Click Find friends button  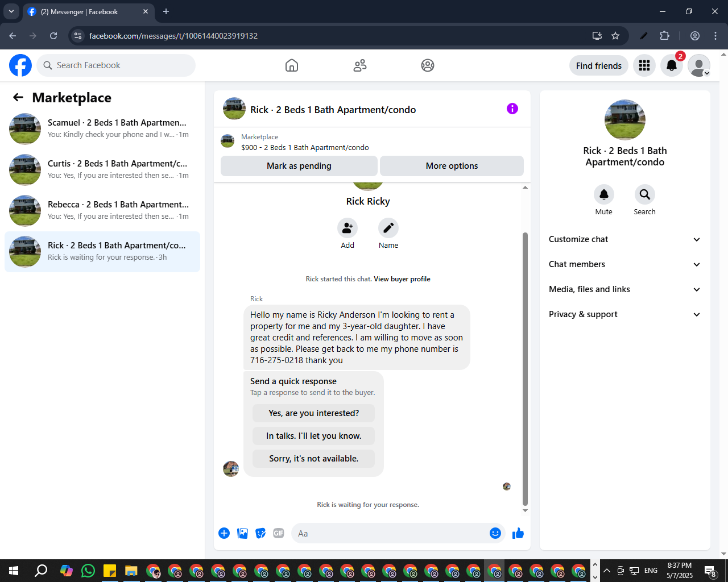click(x=599, y=65)
